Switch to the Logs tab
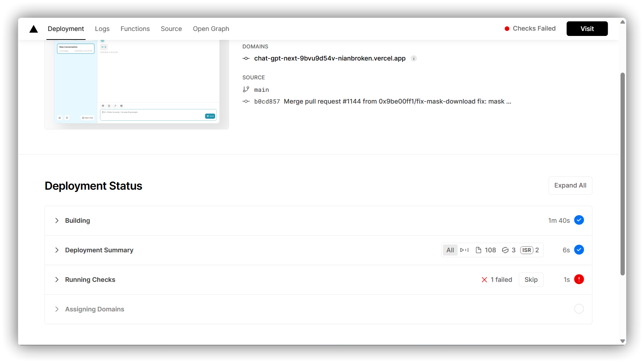The width and height of the screenshot is (644, 363). pos(102,28)
